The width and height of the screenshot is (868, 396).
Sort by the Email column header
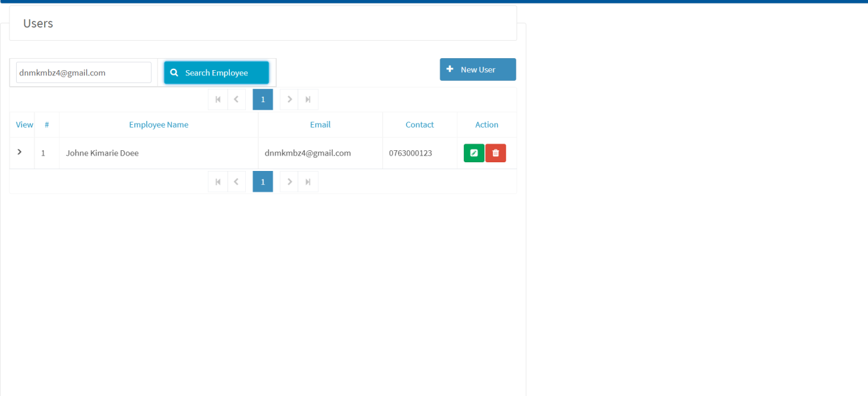320,124
